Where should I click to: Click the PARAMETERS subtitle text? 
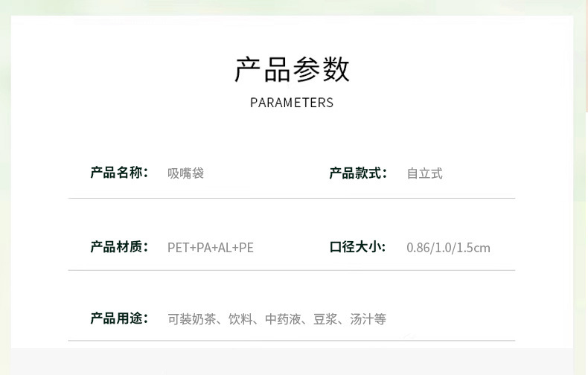292,103
